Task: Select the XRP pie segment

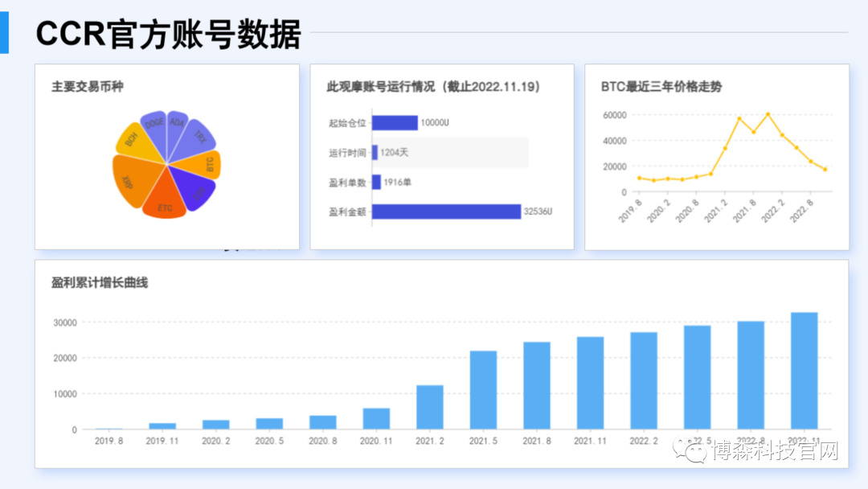Action: point(127,183)
